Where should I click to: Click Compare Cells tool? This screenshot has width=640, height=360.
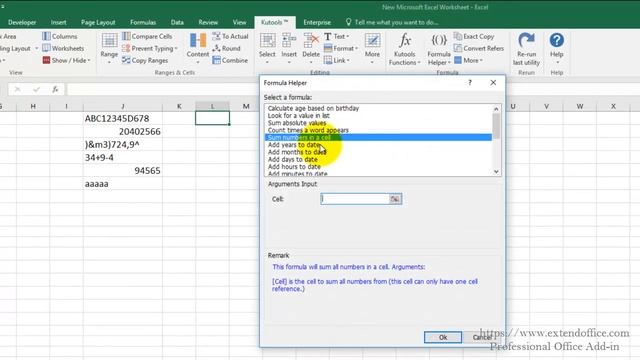(x=147, y=36)
